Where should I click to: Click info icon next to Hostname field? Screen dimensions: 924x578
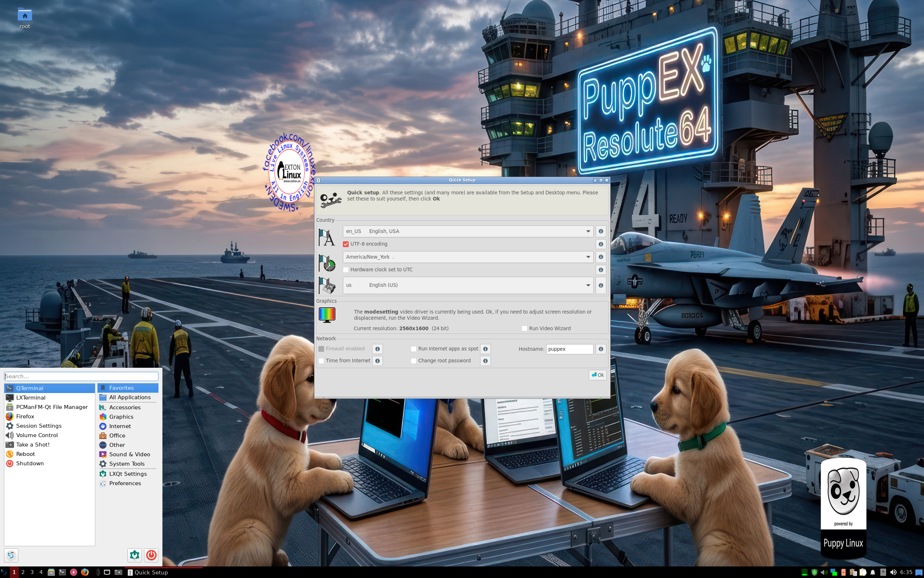tap(601, 349)
